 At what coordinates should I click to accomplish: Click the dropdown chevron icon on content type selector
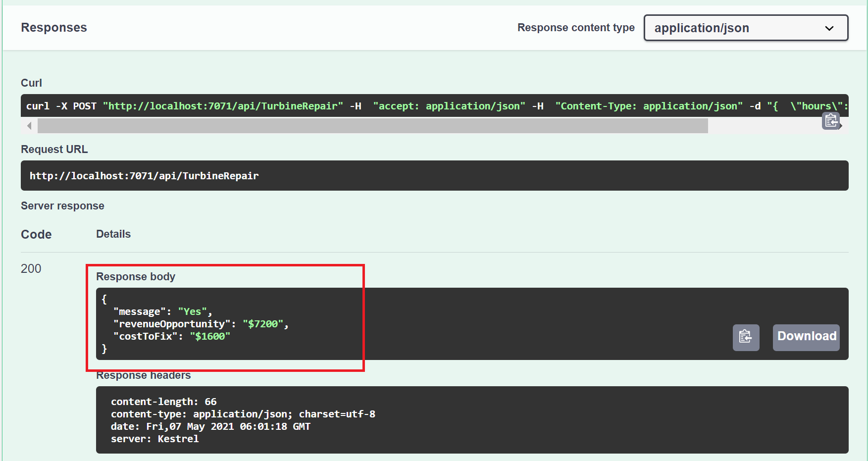click(829, 28)
